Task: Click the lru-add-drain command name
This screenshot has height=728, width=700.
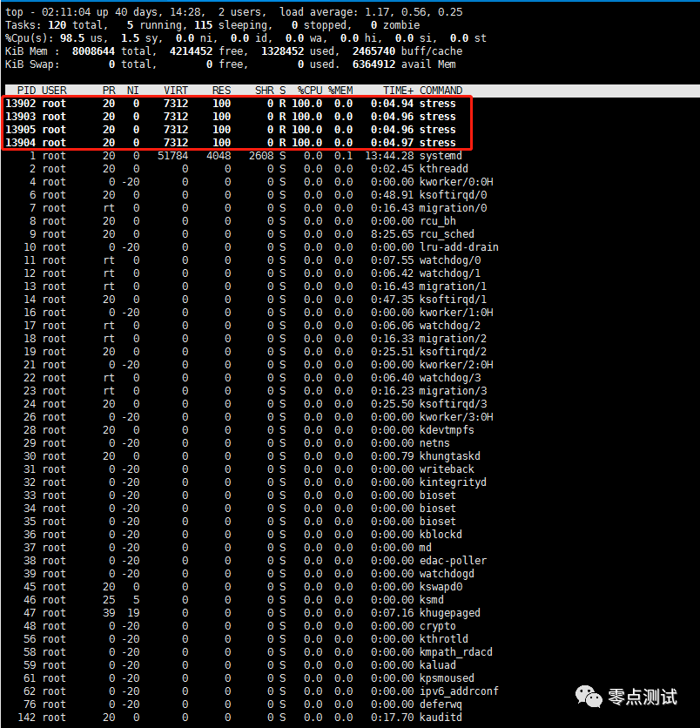Action: 459,246
